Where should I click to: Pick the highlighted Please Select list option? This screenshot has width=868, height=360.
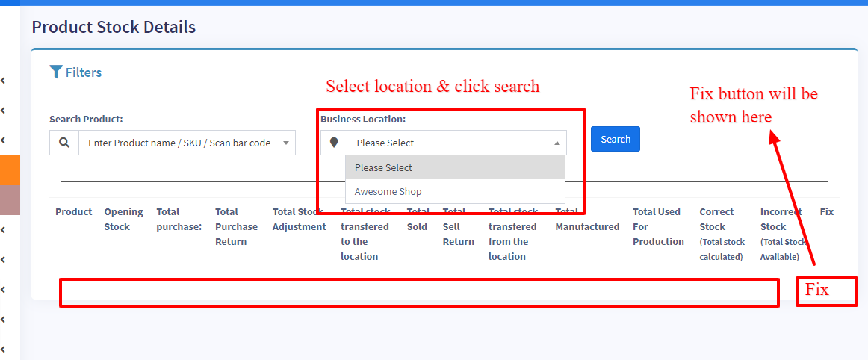click(383, 167)
